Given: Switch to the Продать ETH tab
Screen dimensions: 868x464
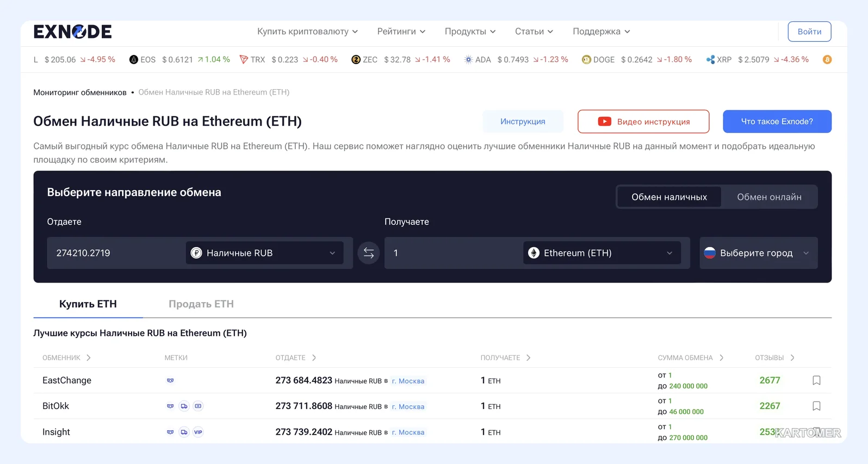Looking at the screenshot, I should point(201,304).
